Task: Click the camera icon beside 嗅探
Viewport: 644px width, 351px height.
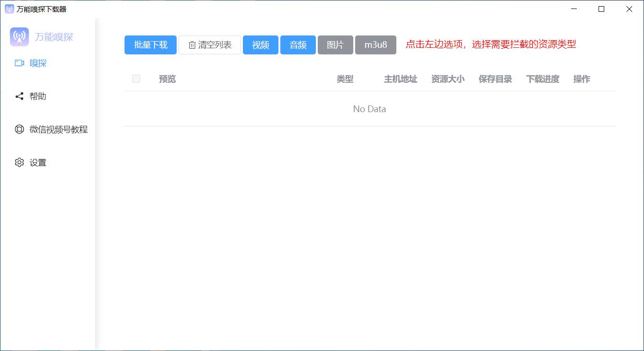Action: tap(19, 63)
